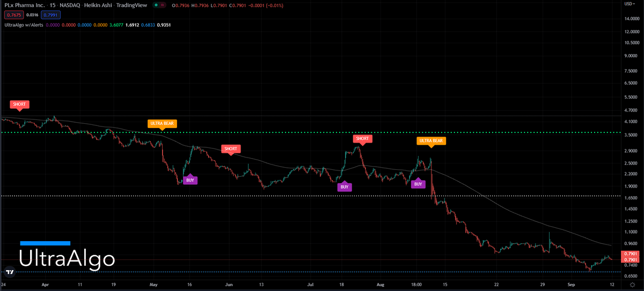The width and height of the screenshot is (644, 291).
Task: Click the 18:00 label on time axis
Action: click(x=416, y=285)
